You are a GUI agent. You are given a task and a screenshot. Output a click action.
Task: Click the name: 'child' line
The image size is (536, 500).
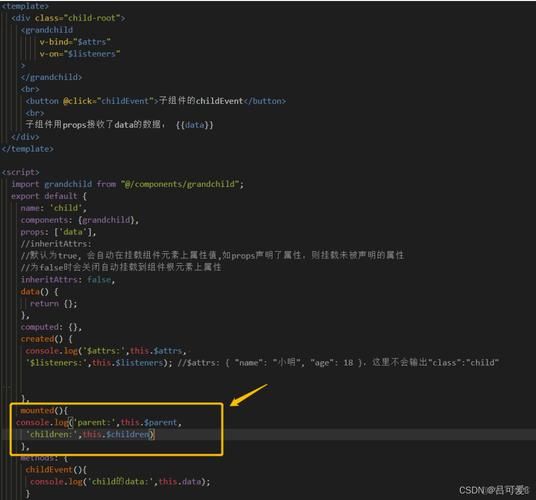53,208
